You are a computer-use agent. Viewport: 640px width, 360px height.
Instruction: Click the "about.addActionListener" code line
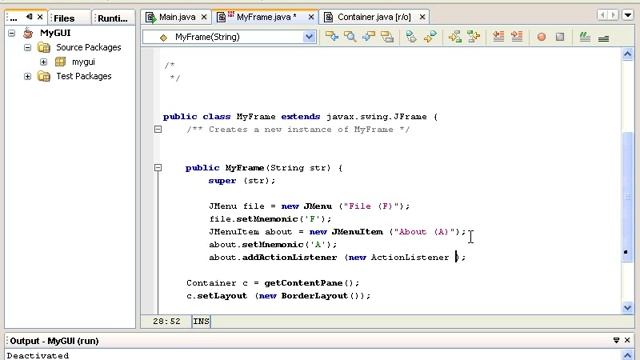[x=337, y=258]
